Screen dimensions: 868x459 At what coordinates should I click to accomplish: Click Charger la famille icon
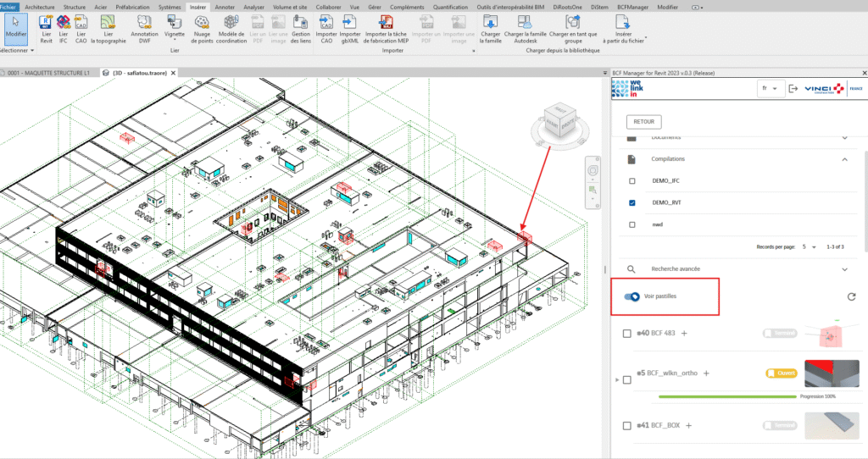[490, 24]
